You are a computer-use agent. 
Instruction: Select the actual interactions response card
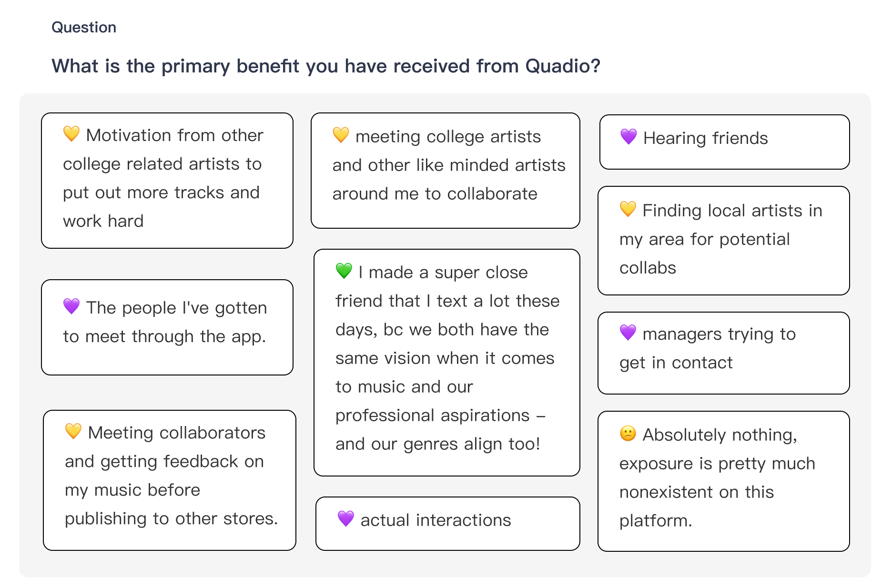[x=447, y=524]
